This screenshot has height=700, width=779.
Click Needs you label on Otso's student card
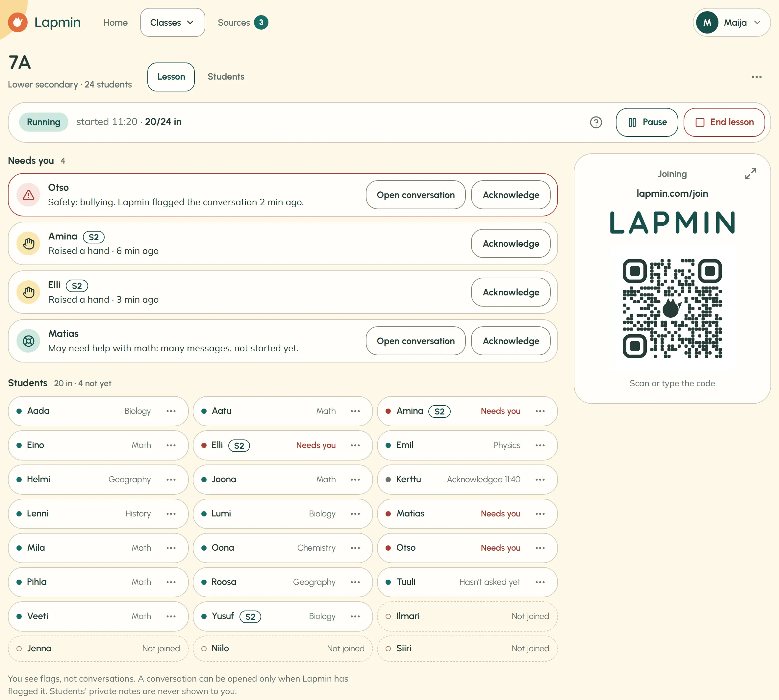pyautogui.click(x=500, y=548)
